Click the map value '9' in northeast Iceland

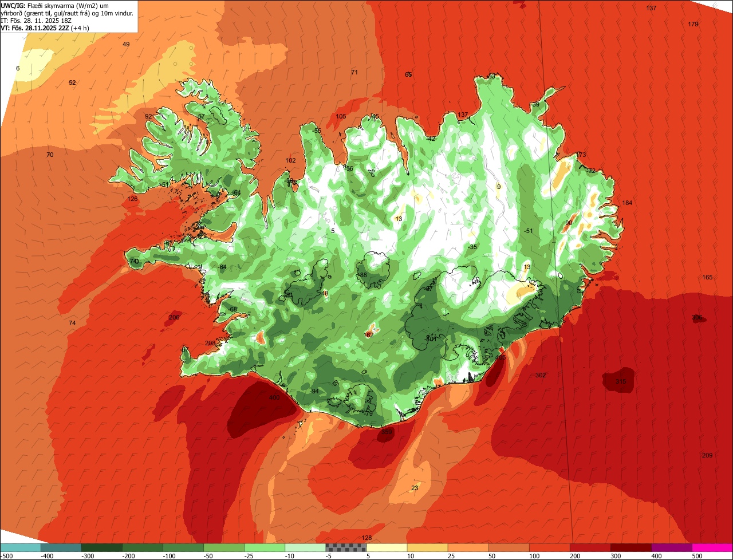click(x=498, y=187)
